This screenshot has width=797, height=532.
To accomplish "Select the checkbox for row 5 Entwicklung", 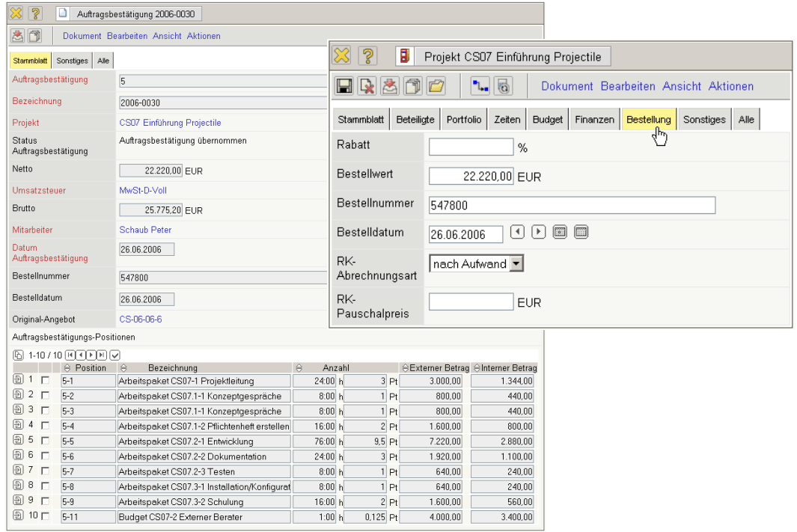I will pyautogui.click(x=46, y=441).
